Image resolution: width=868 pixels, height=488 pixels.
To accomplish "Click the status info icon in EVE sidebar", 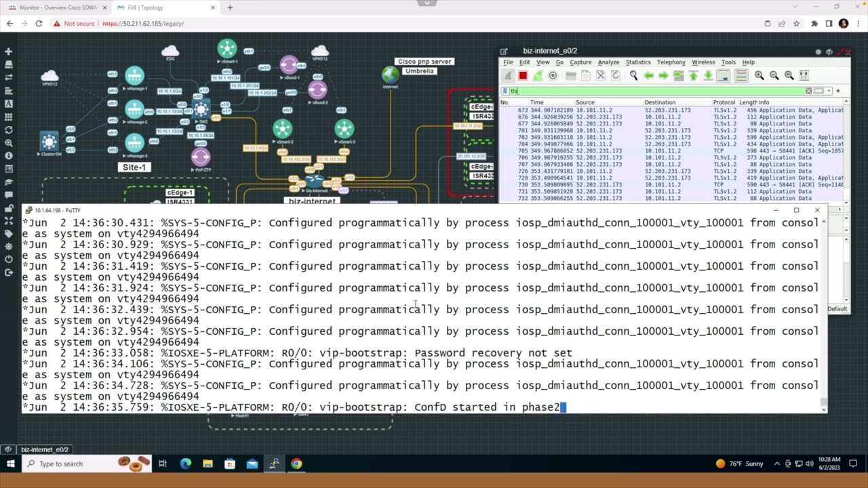I will tap(8, 155).
